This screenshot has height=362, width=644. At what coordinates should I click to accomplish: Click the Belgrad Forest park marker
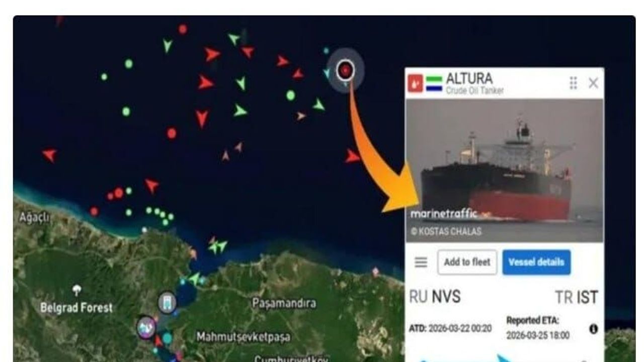[x=76, y=291]
